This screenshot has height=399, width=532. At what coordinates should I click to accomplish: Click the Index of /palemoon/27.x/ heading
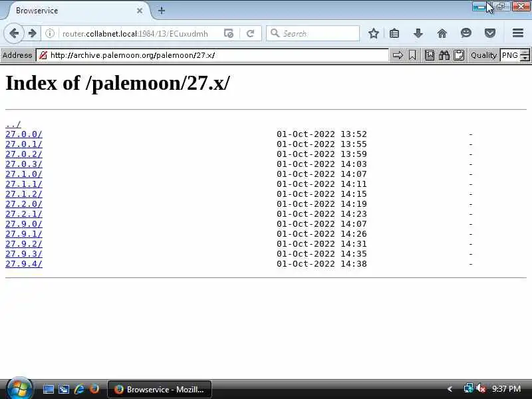pyautogui.click(x=118, y=83)
